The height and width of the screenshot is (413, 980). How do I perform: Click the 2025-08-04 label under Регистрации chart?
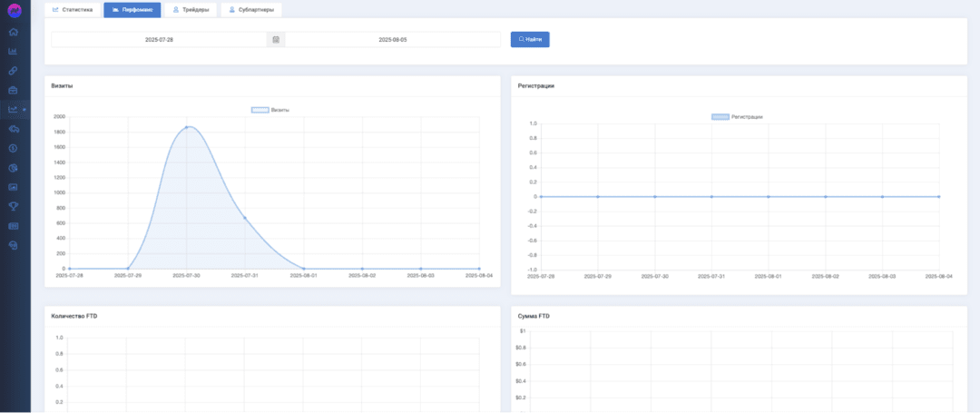[x=939, y=276]
